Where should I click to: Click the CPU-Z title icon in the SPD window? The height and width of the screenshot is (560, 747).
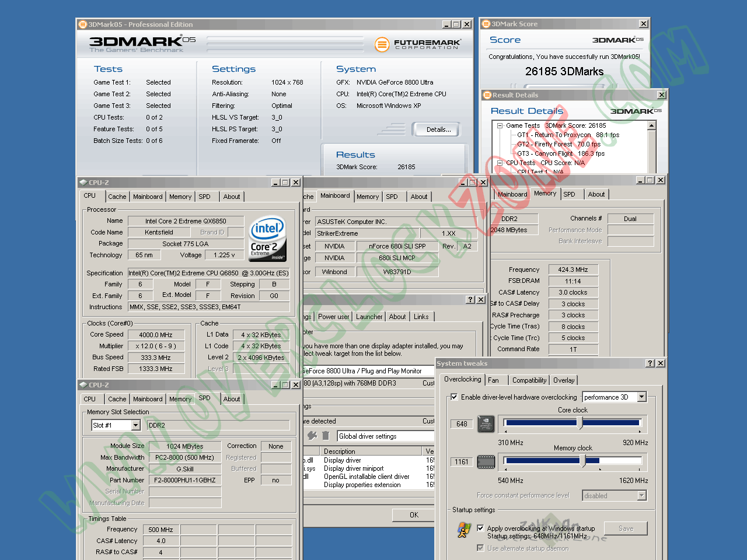click(83, 385)
